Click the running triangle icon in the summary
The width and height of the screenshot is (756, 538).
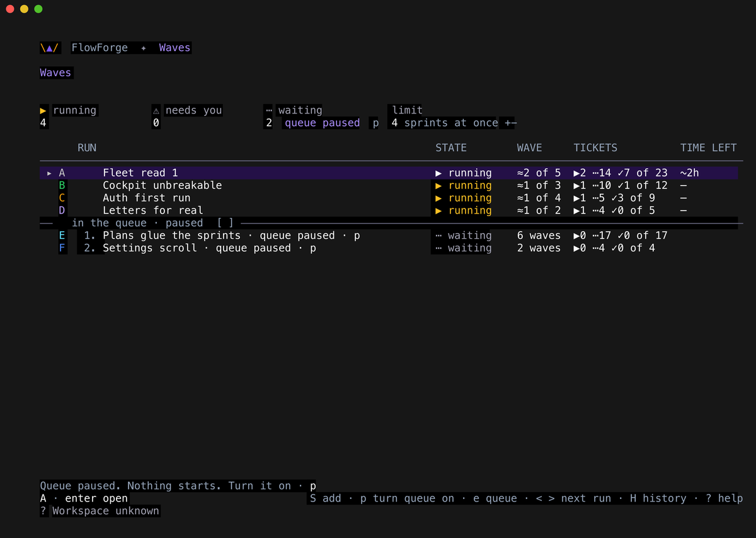point(43,110)
